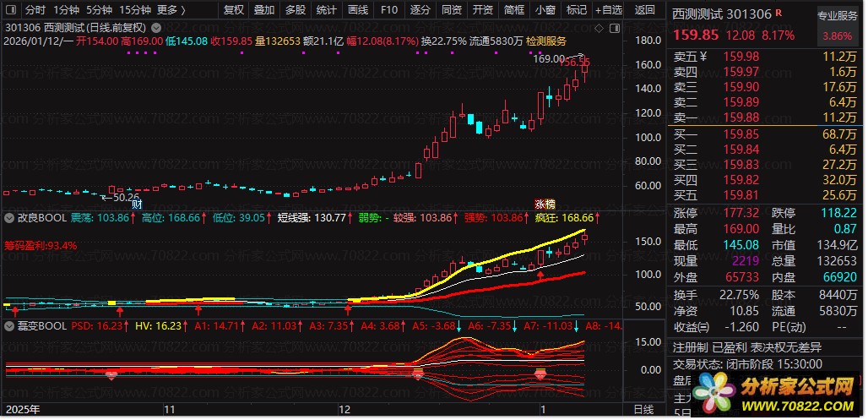Image resolution: width=868 pixels, height=420 pixels.
Task: Select the 卖一 159.88 order row
Action: [766, 117]
